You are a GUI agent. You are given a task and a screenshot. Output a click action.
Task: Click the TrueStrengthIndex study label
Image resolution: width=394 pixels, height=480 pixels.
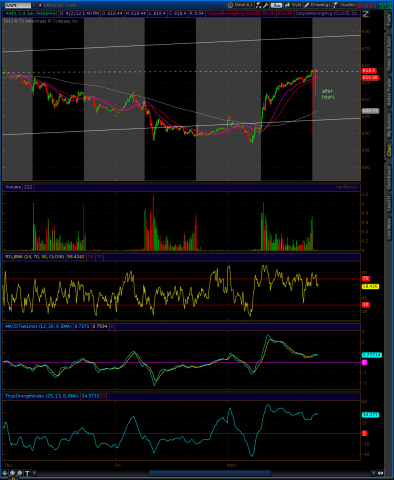(42, 396)
